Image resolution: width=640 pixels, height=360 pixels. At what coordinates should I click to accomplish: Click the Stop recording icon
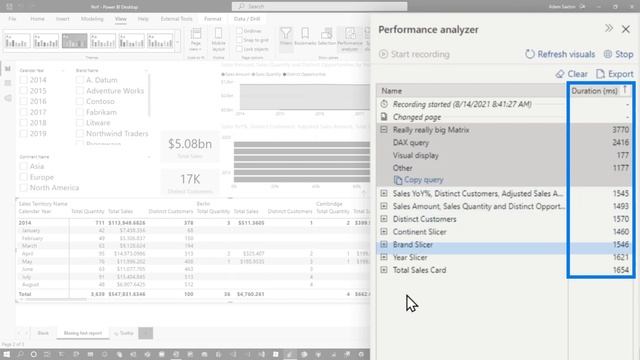tap(608, 54)
